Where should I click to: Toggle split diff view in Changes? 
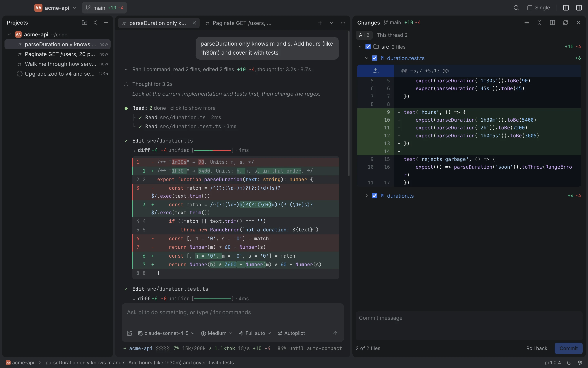[x=552, y=22]
